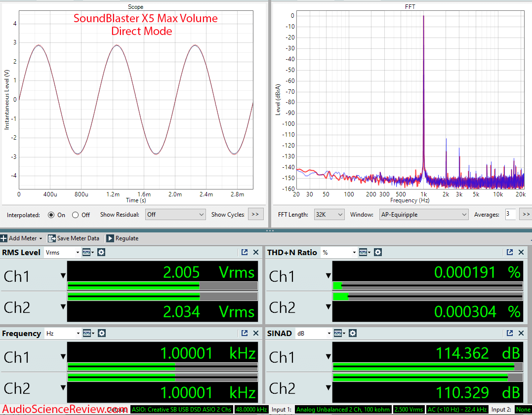Pop out the Frequency meter
Image resolution: width=532 pixels, height=415 pixels.
click(x=245, y=333)
